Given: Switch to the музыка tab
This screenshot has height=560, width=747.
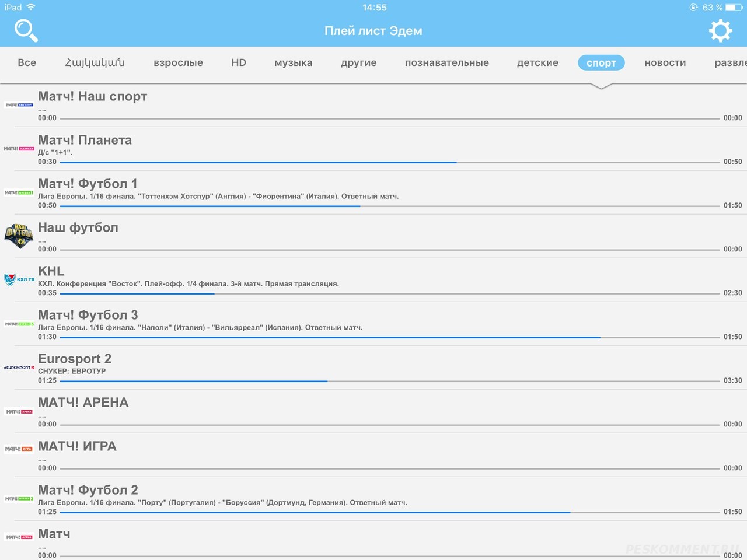Looking at the screenshot, I should pyautogui.click(x=293, y=62).
